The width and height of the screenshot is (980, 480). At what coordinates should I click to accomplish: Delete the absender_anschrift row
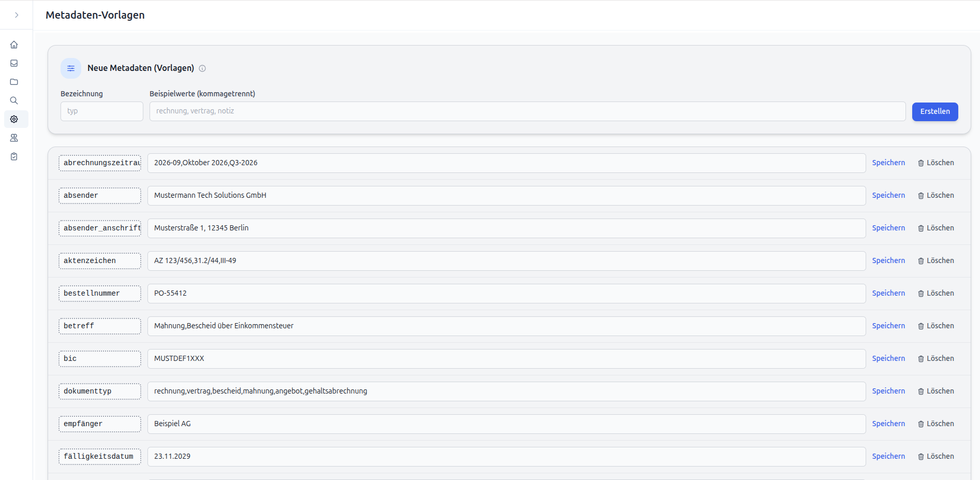[x=936, y=228]
